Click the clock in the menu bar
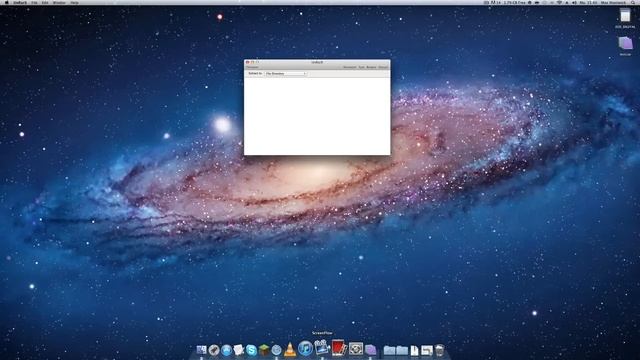This screenshot has width=640, height=360. [588, 2]
